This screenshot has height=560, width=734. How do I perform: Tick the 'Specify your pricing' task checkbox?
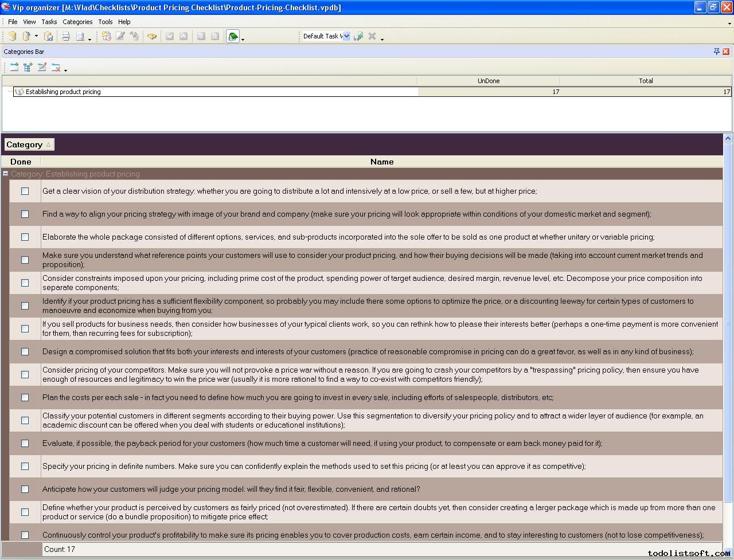(x=25, y=466)
